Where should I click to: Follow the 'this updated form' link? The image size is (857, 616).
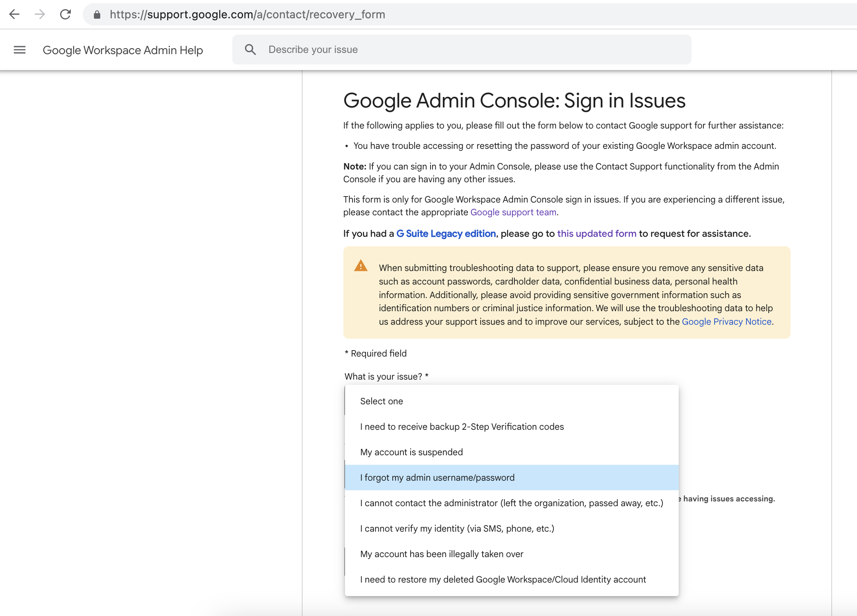coord(596,234)
